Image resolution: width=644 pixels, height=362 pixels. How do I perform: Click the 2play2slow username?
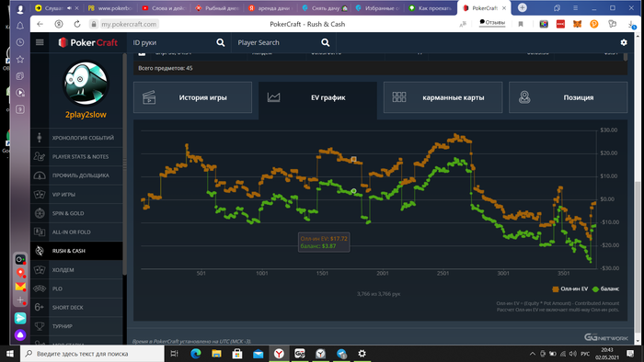tap(86, 115)
